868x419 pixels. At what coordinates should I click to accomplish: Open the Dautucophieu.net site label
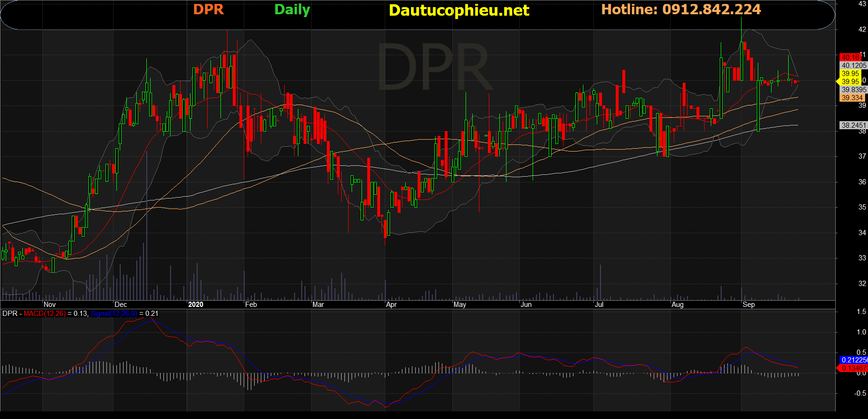(x=459, y=10)
